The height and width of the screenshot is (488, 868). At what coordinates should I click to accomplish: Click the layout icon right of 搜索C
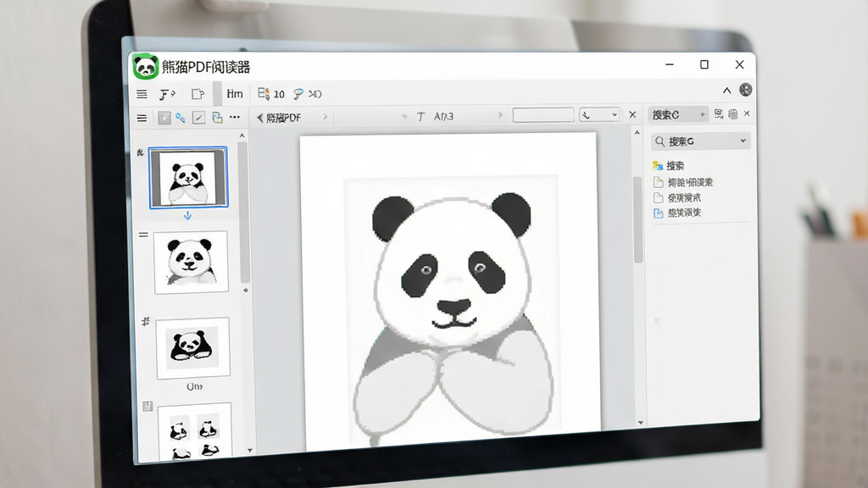click(x=719, y=114)
